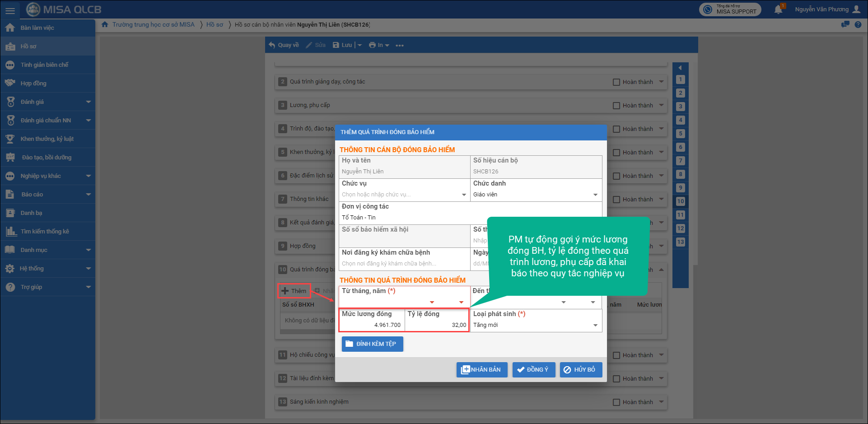Click the home icon in breadcrumb
Viewport: 868px width, 424px height.
click(x=105, y=25)
